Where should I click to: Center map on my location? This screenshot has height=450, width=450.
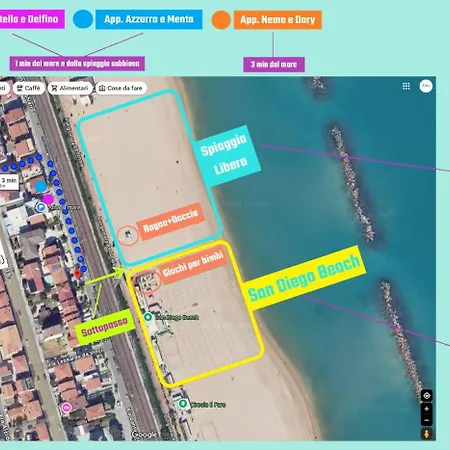click(x=427, y=396)
